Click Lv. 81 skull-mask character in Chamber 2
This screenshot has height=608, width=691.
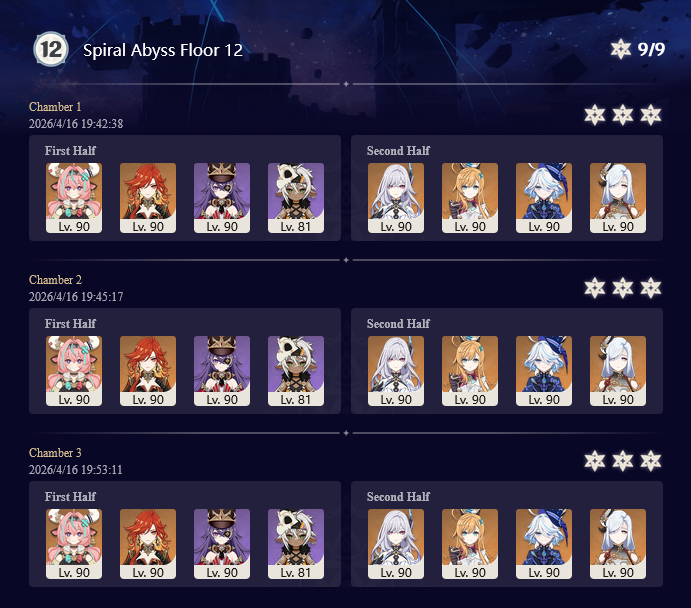[296, 371]
